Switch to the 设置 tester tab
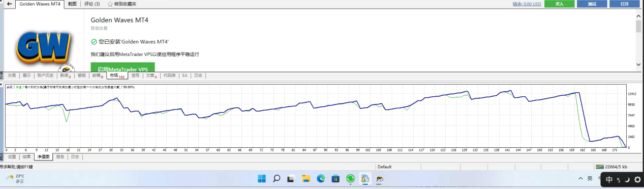 tap(12, 157)
